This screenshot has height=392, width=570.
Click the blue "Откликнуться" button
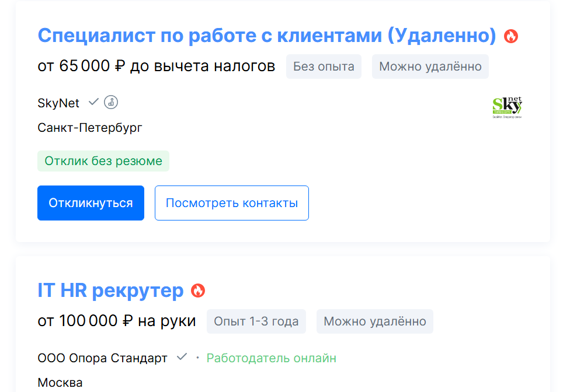[91, 202]
